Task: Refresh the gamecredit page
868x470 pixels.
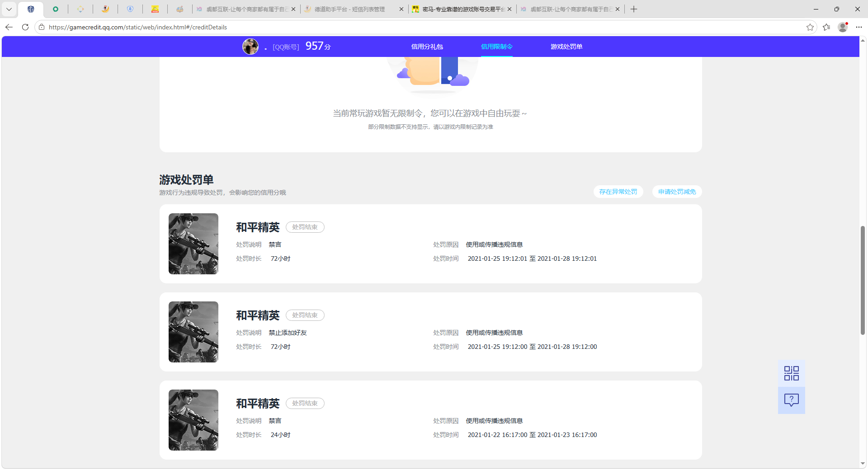Action: coord(25,27)
